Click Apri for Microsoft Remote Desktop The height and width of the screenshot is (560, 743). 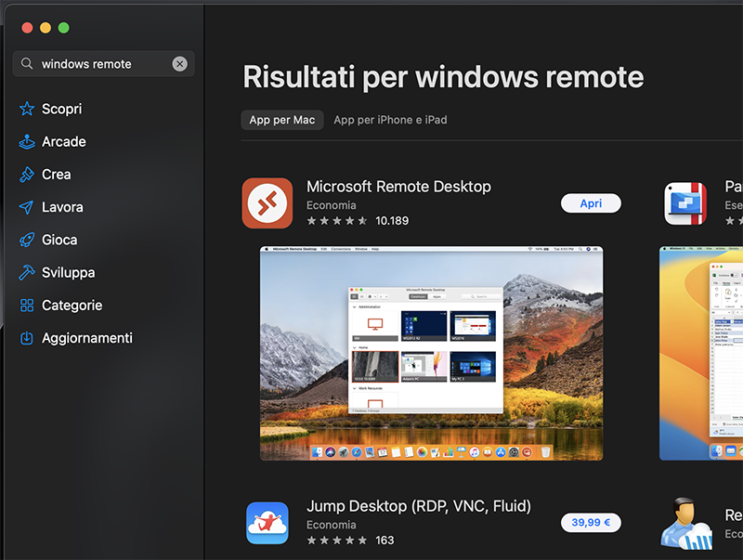(x=591, y=203)
